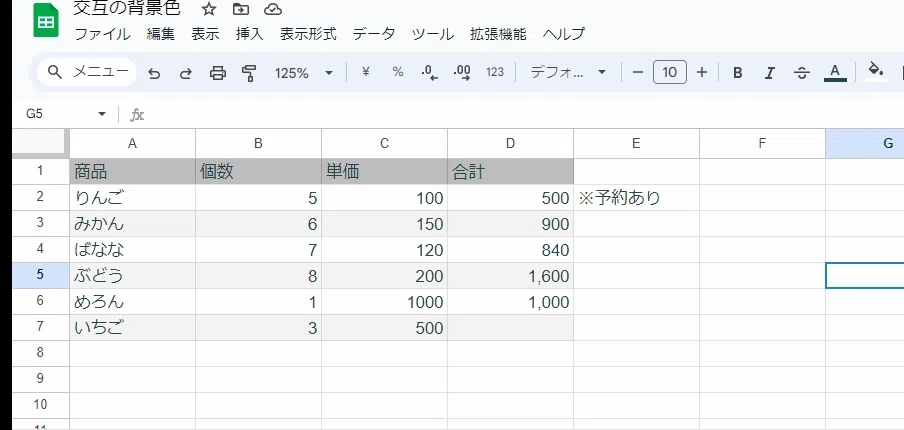
Task: Open the Google Sheets home icon
Action: pos(46,20)
